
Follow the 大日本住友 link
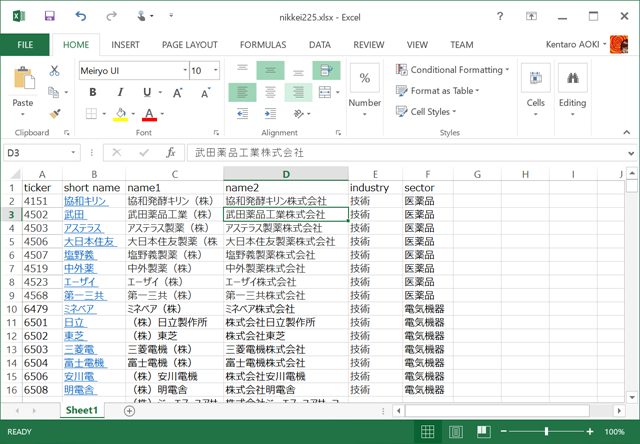click(89, 242)
